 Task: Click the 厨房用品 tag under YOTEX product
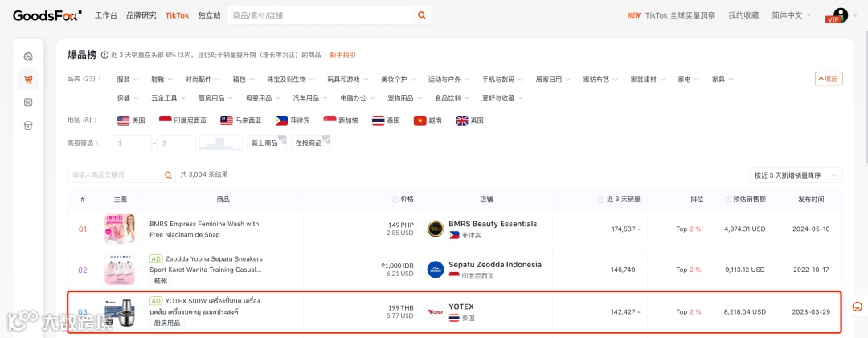click(x=166, y=323)
